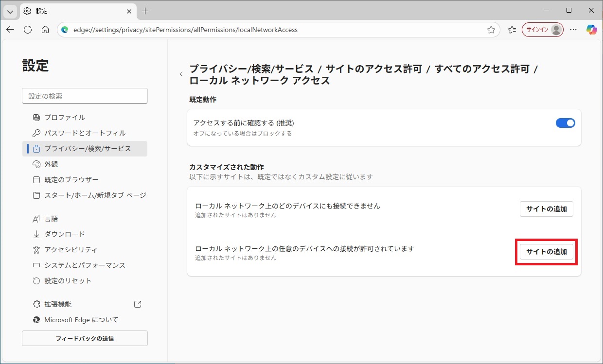This screenshot has height=364, width=603.
Task: Click the サインイン profile button
Action: (x=542, y=30)
